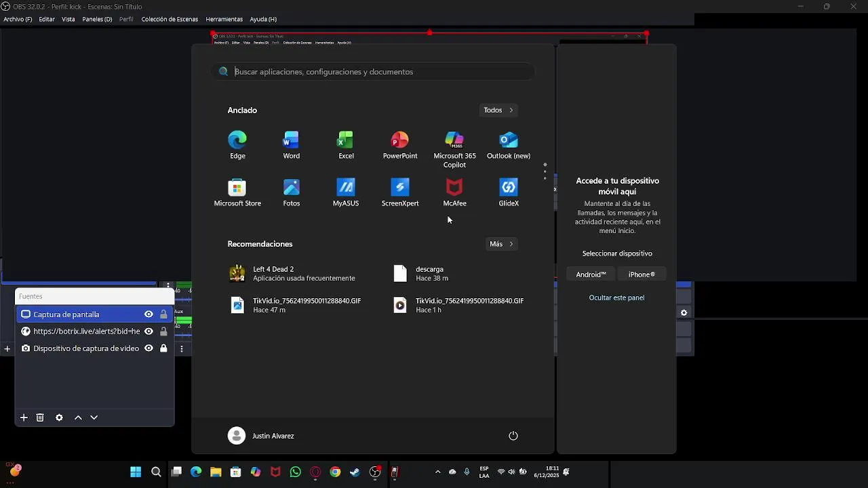Open Perfil menu in OBS

pyautogui.click(x=126, y=20)
